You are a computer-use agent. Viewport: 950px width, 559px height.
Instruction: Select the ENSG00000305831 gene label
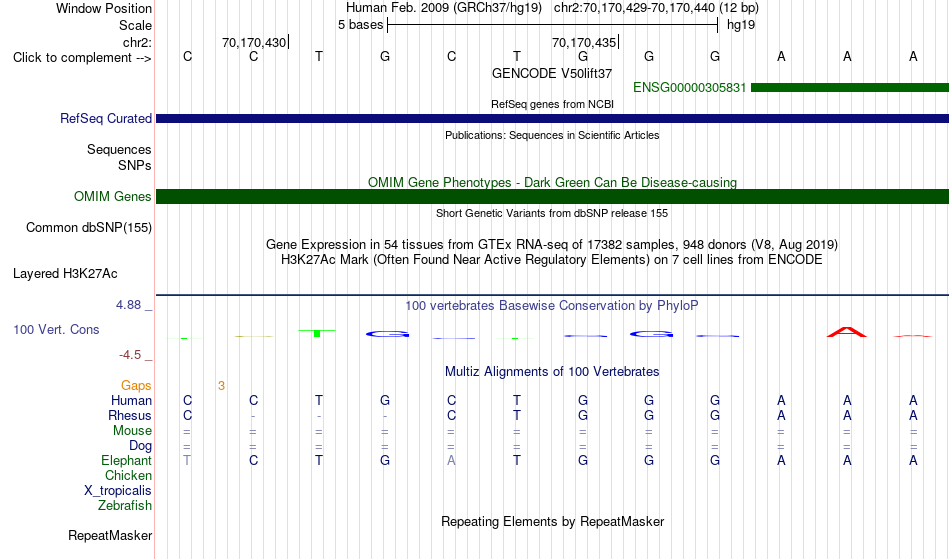point(689,88)
